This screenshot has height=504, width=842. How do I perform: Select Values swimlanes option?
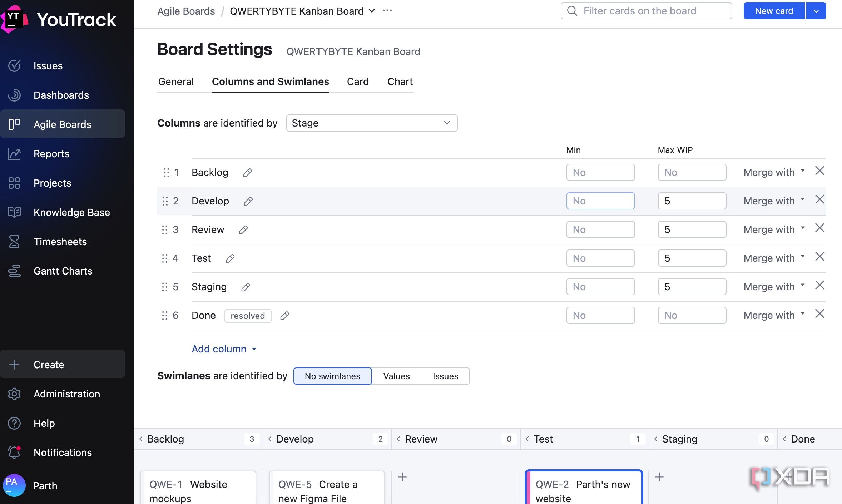pyautogui.click(x=396, y=376)
